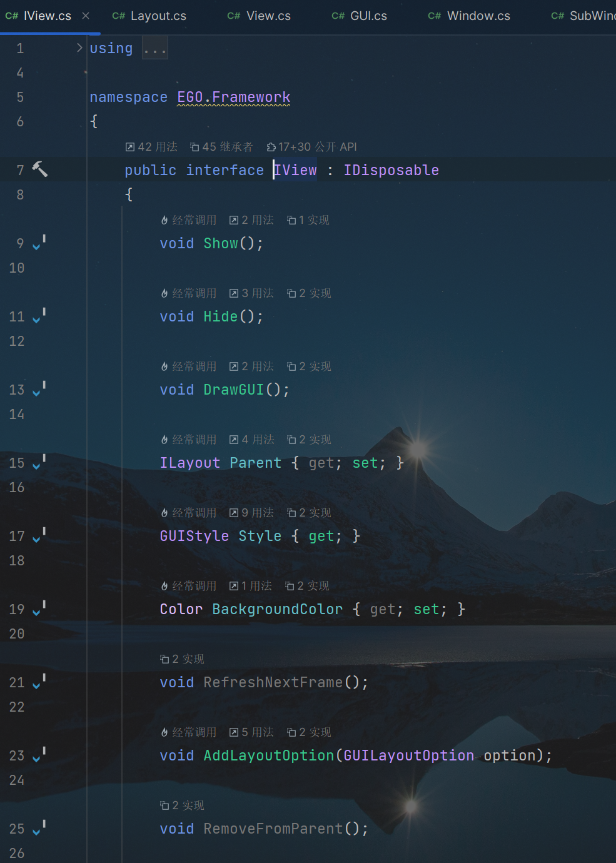The height and width of the screenshot is (863, 616).
Task: Click the 2 实现 lens above DrawGUI()
Action: click(309, 366)
